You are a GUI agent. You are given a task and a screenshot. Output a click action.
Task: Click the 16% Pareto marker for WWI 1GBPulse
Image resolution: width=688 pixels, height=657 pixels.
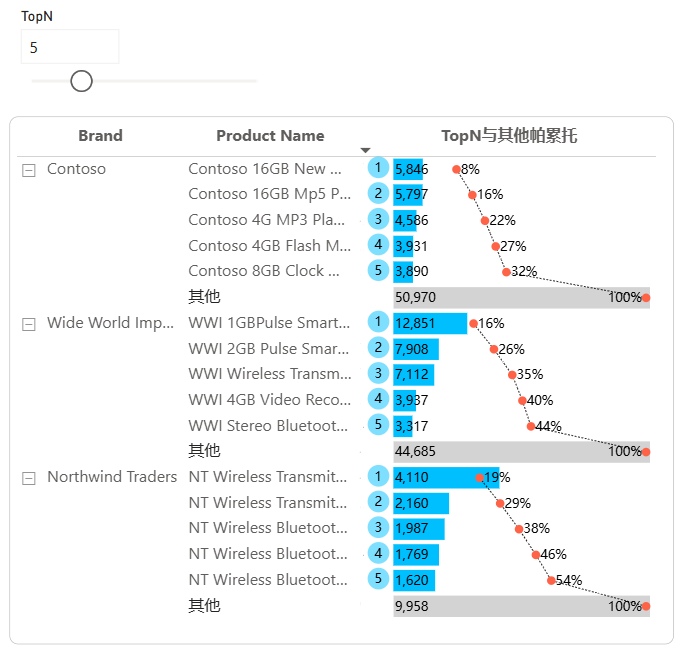click(473, 324)
